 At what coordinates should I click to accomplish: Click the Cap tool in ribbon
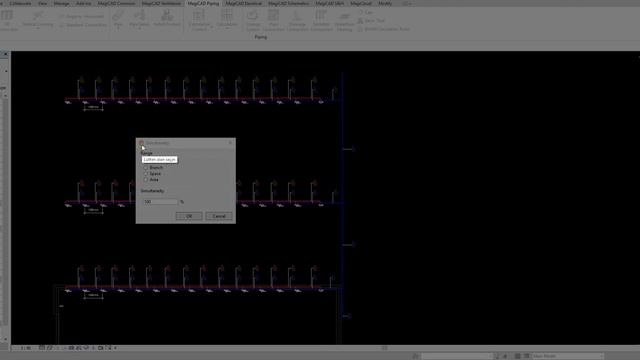pos(365,12)
